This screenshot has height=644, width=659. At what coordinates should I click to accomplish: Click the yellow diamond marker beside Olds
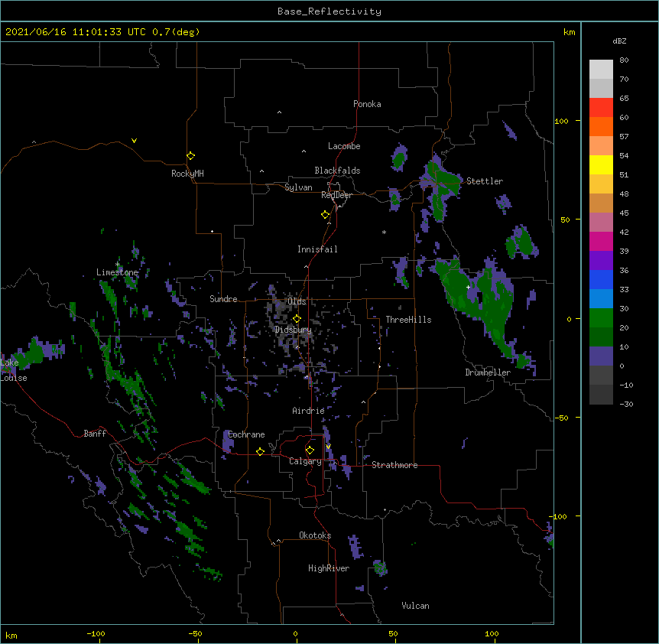click(297, 319)
